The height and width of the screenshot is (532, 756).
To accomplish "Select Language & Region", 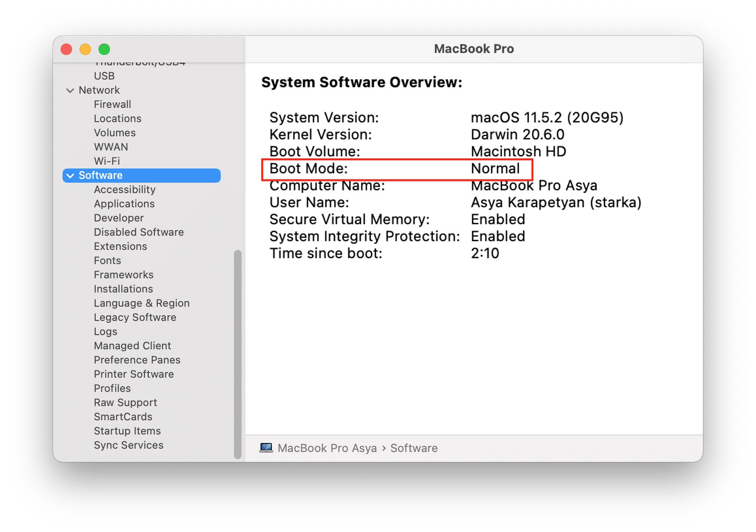I will tap(142, 303).
